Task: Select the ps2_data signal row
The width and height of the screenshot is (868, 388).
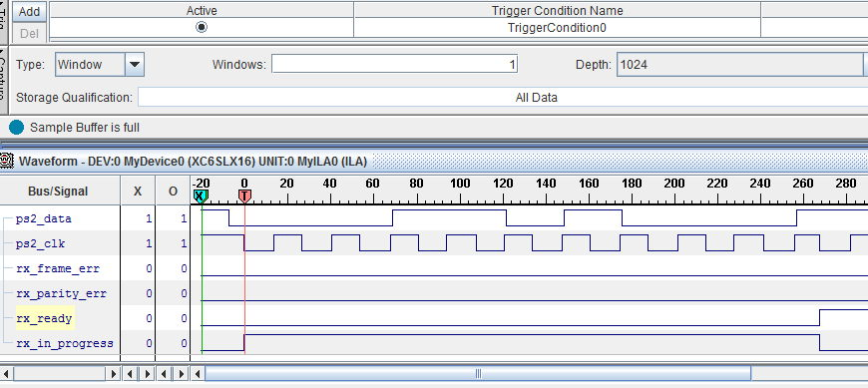Action: (43, 218)
